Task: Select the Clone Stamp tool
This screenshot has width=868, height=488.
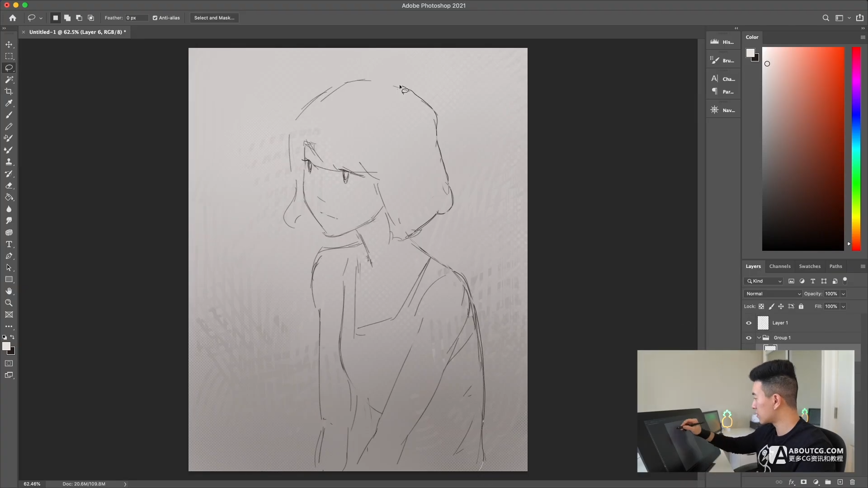Action: (9, 162)
